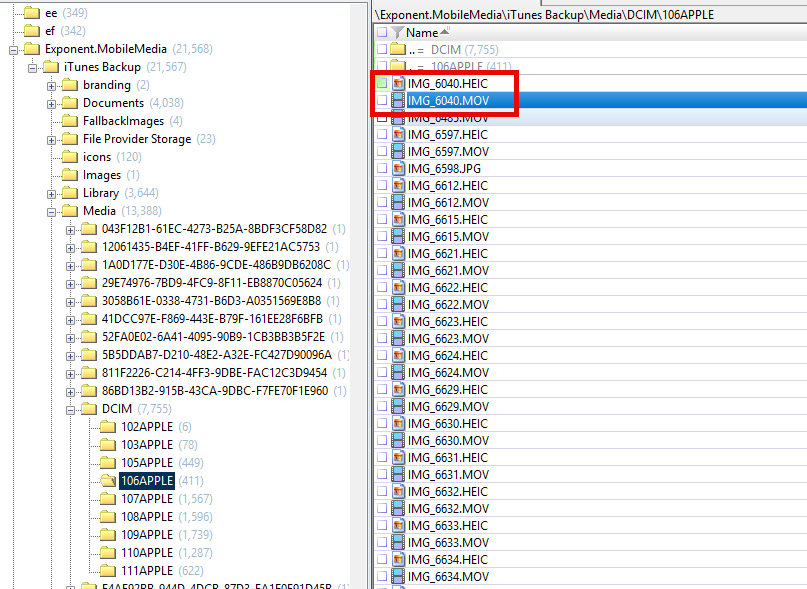
Task: Collapse the DCIM folder tree node
Action: (x=72, y=409)
